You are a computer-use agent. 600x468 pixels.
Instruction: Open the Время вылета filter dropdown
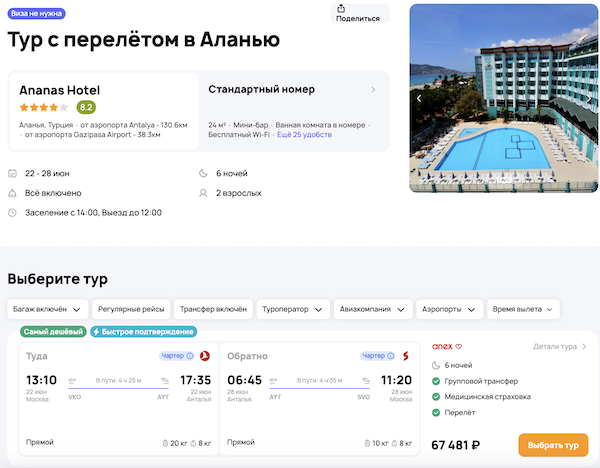click(524, 309)
